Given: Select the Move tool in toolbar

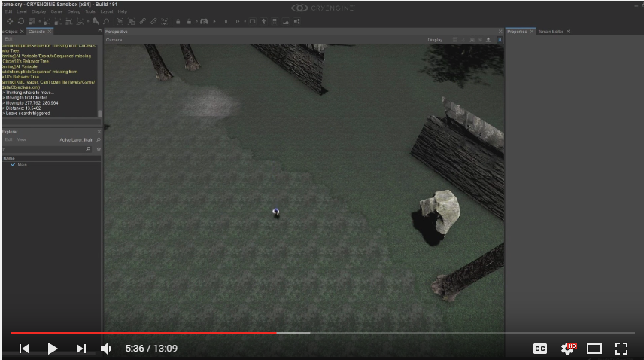Looking at the screenshot, I should [x=10, y=21].
